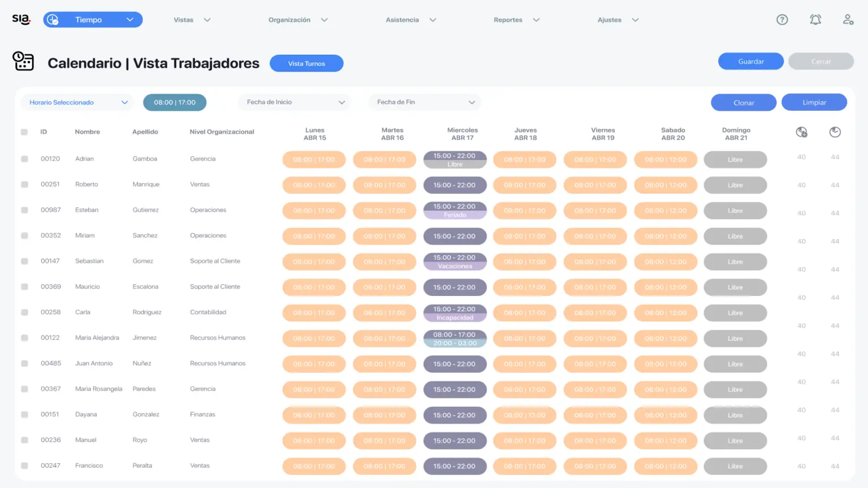Check the box for Adrian Gamboa's row
Image resolution: width=868 pixels, height=488 pixels.
(x=24, y=159)
